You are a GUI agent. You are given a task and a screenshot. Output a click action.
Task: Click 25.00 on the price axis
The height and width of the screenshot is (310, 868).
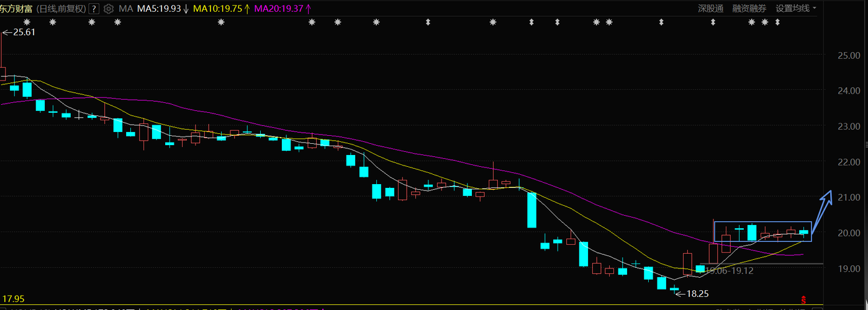(x=849, y=55)
